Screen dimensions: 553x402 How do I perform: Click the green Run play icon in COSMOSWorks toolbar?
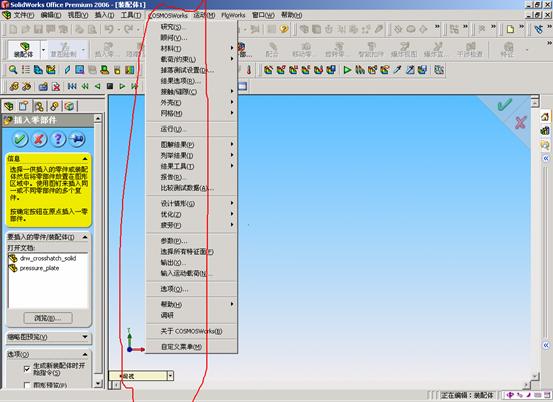(x=347, y=70)
